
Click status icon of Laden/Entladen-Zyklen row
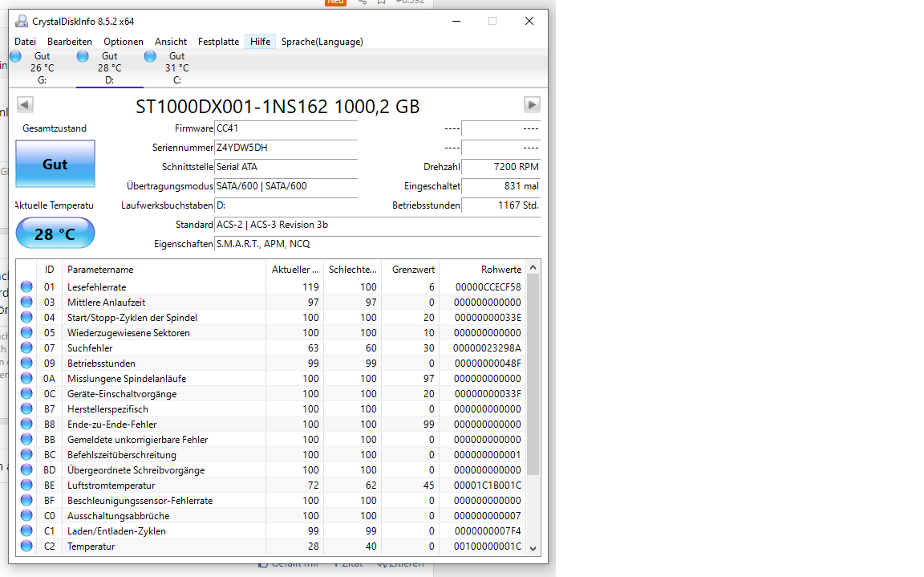click(x=26, y=531)
